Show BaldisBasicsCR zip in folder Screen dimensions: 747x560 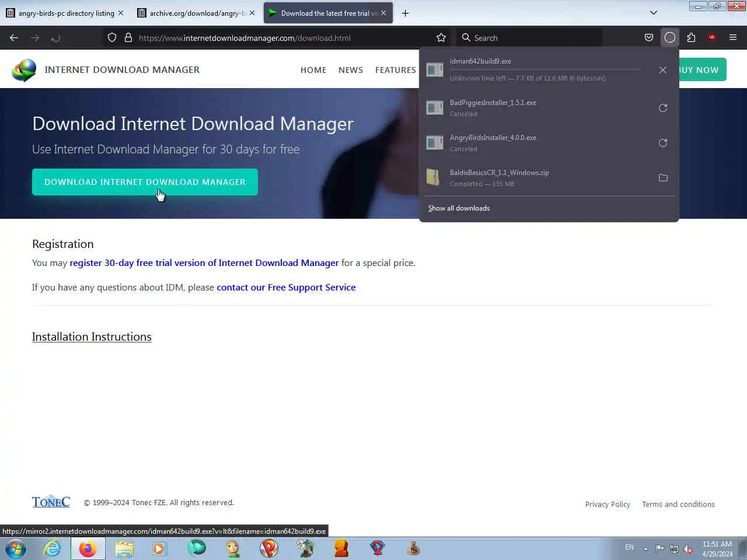[663, 178]
